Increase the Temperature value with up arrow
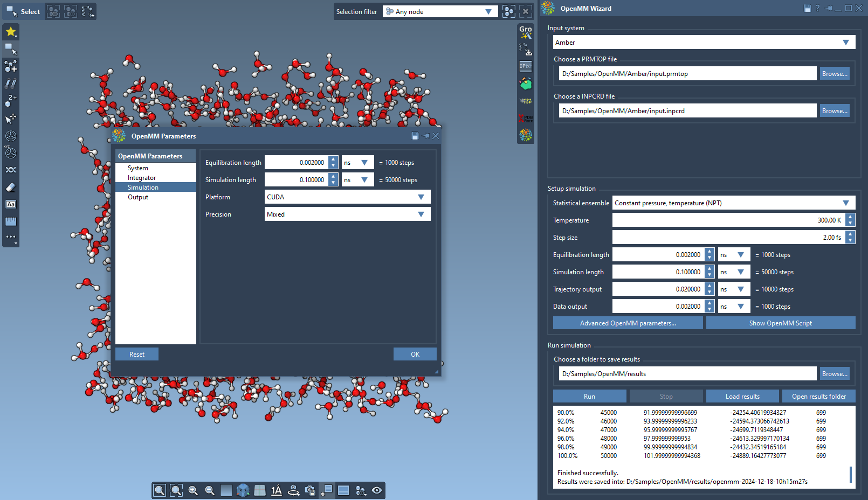The height and width of the screenshot is (500, 868). click(850, 217)
